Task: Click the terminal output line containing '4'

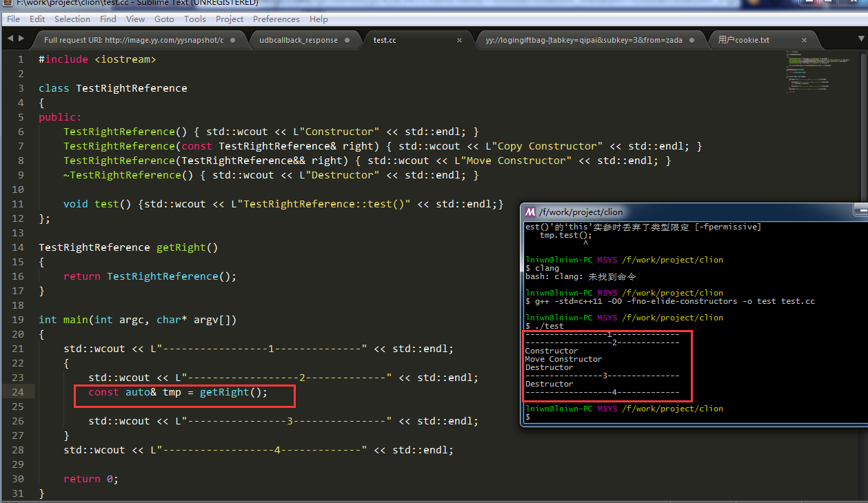Action: coord(603,392)
